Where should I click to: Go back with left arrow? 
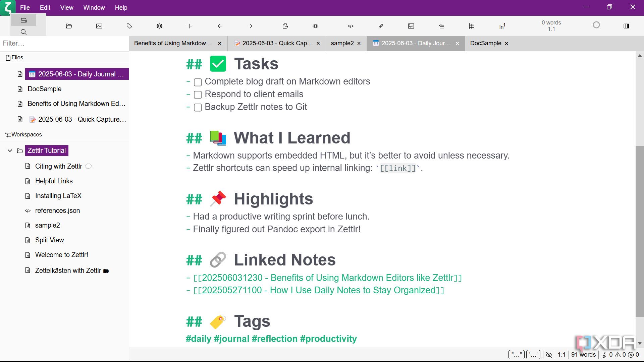pos(220,26)
